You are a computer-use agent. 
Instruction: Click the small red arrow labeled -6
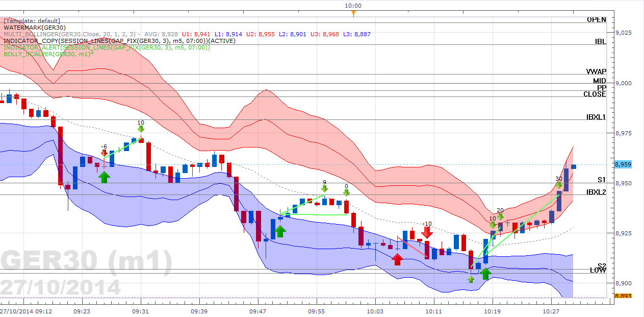click(104, 153)
